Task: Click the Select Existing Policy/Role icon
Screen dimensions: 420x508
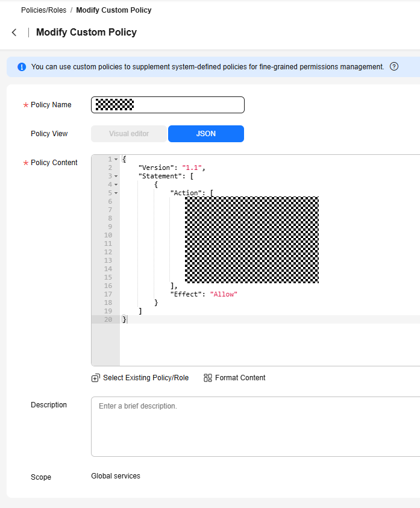Action: 96,378
